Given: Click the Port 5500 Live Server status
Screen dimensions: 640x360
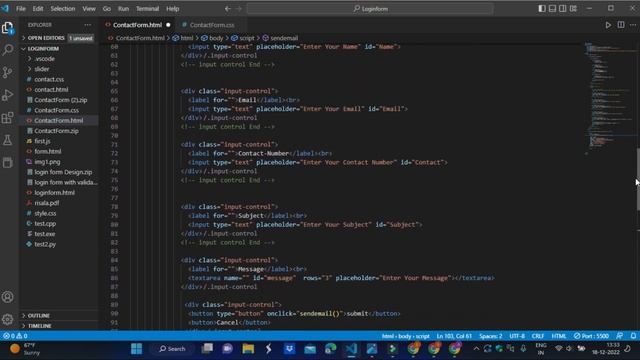Looking at the screenshot, I should click(591, 336).
